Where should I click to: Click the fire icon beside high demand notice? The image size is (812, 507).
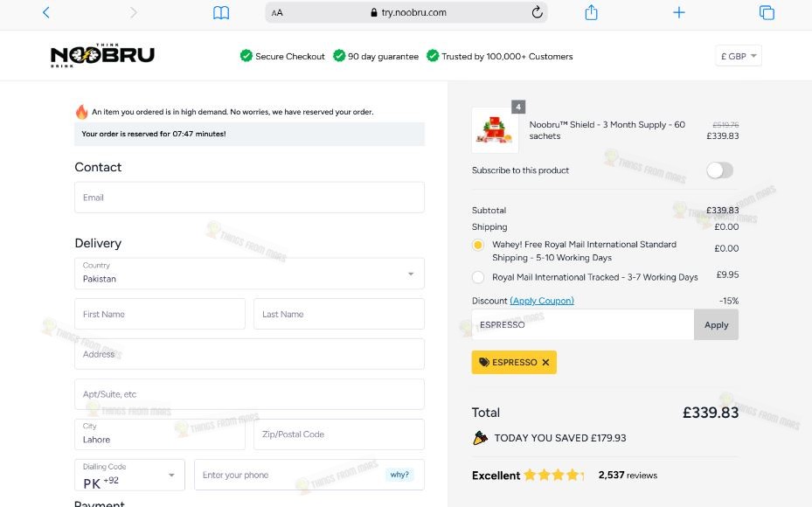point(81,111)
